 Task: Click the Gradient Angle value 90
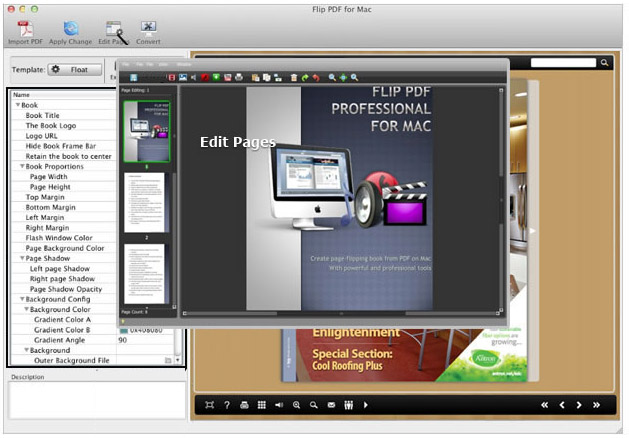(x=123, y=340)
